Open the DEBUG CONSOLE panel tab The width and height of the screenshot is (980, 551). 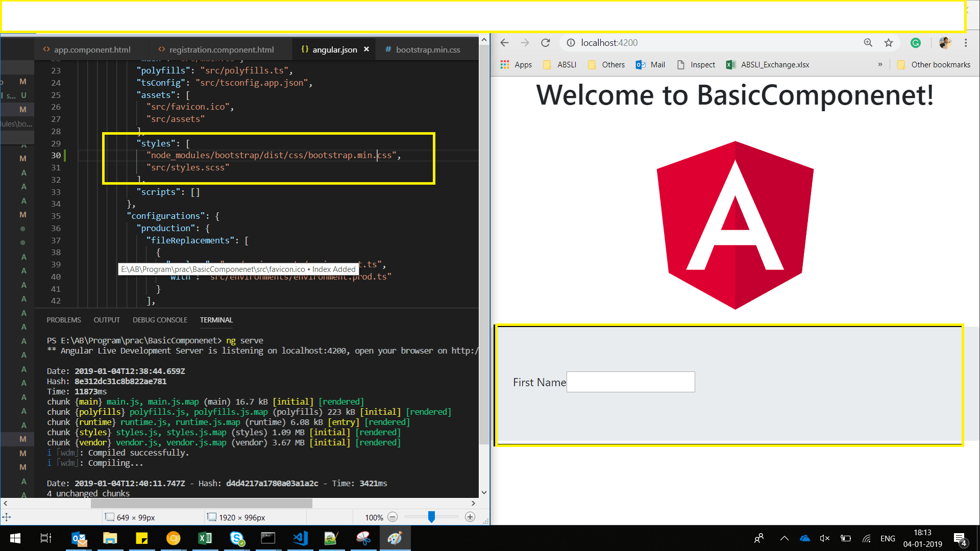tap(160, 320)
